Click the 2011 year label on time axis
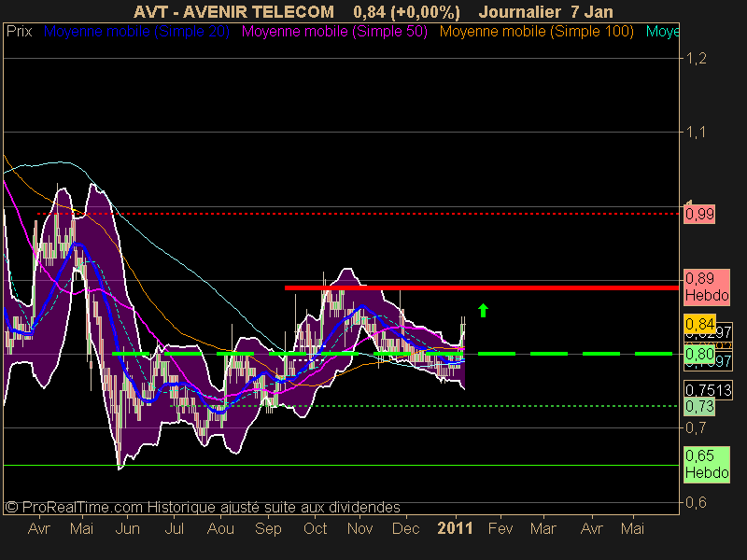This screenshot has height=560, width=747. pyautogui.click(x=455, y=528)
